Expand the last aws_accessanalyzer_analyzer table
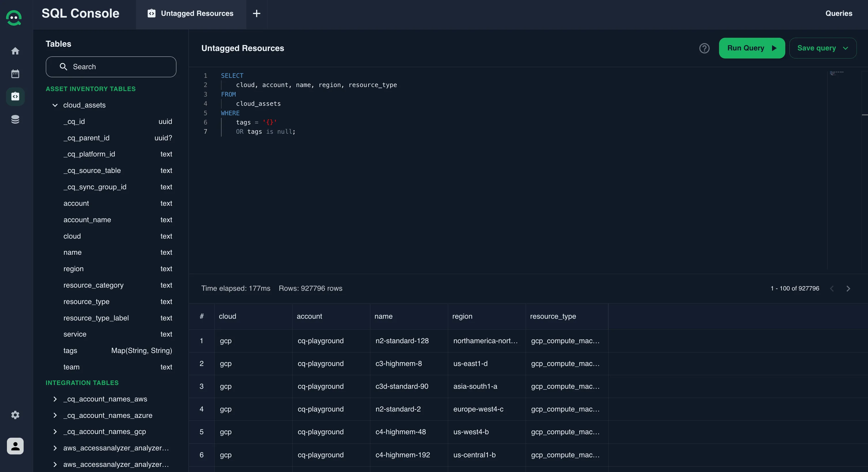The image size is (868, 472). (x=55, y=464)
